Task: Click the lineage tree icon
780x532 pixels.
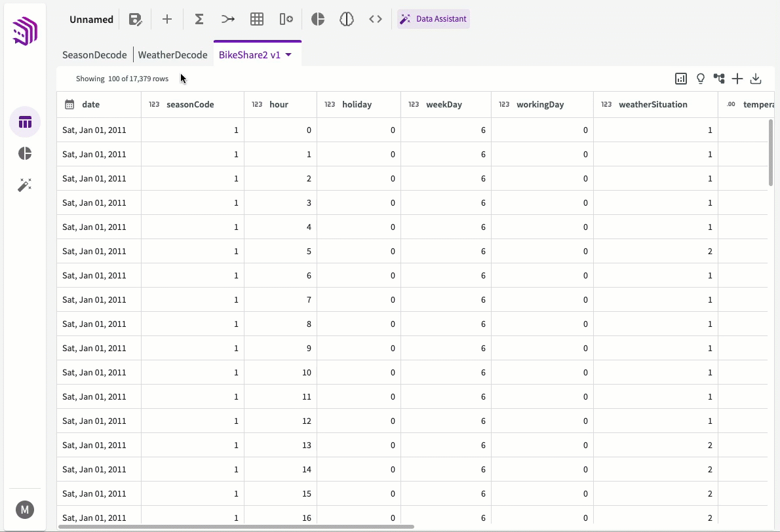Action: coord(719,79)
